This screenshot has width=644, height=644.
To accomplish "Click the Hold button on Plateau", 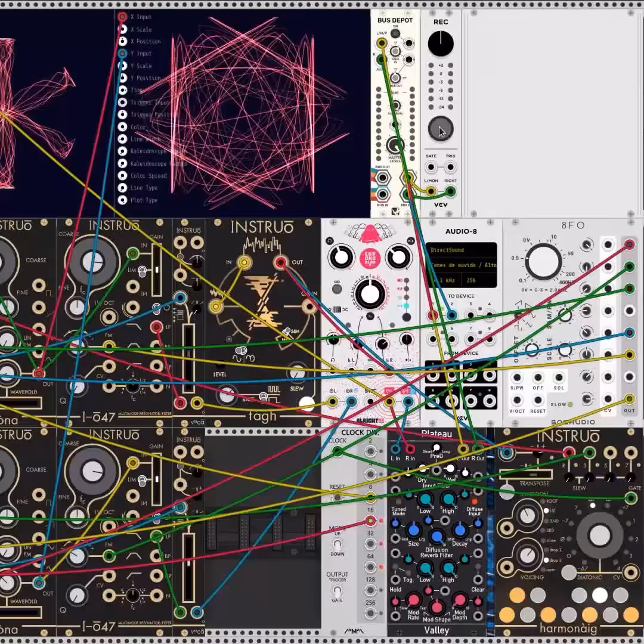I will (395, 602).
